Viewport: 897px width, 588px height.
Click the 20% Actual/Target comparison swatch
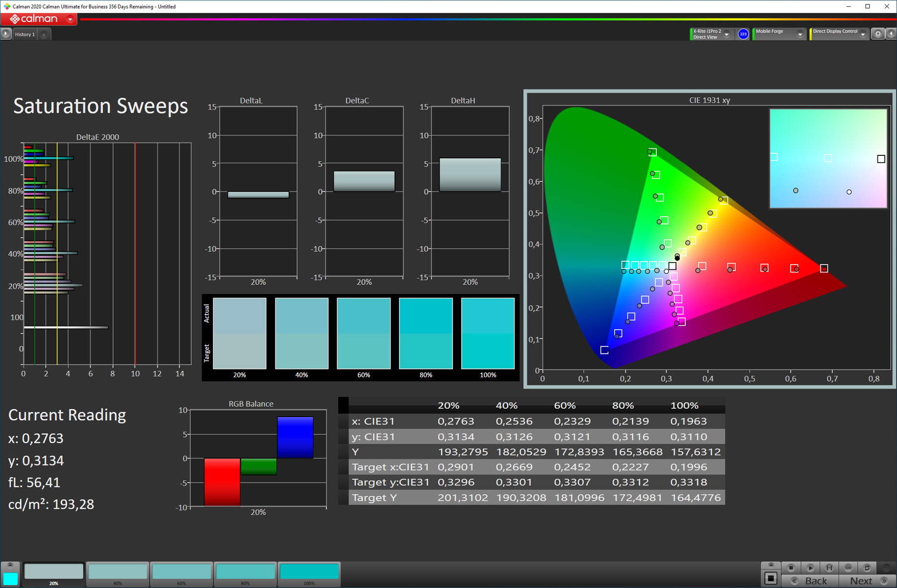tap(240, 333)
